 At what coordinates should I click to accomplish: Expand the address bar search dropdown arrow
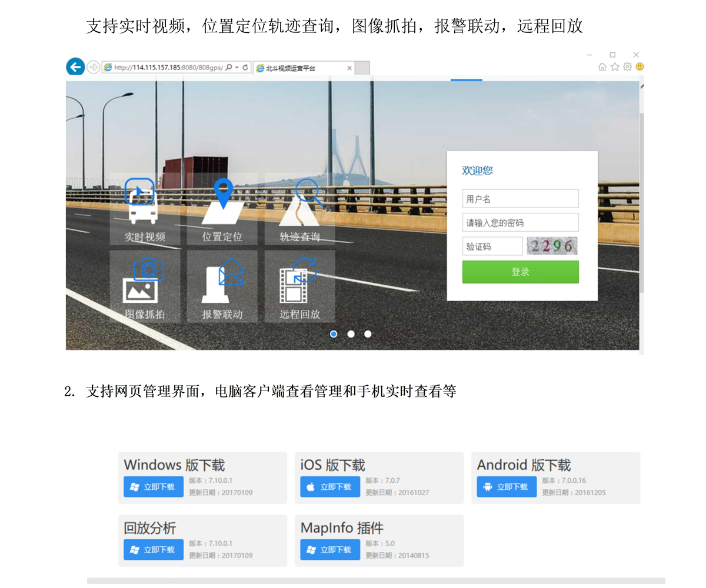pyautogui.click(x=237, y=68)
